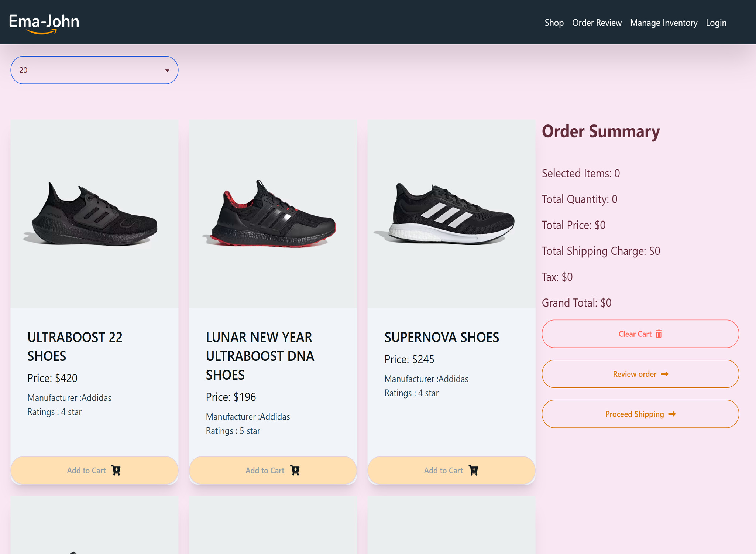This screenshot has width=756, height=554.
Task: Click the arrow icon beside Review order
Action: coord(664,374)
